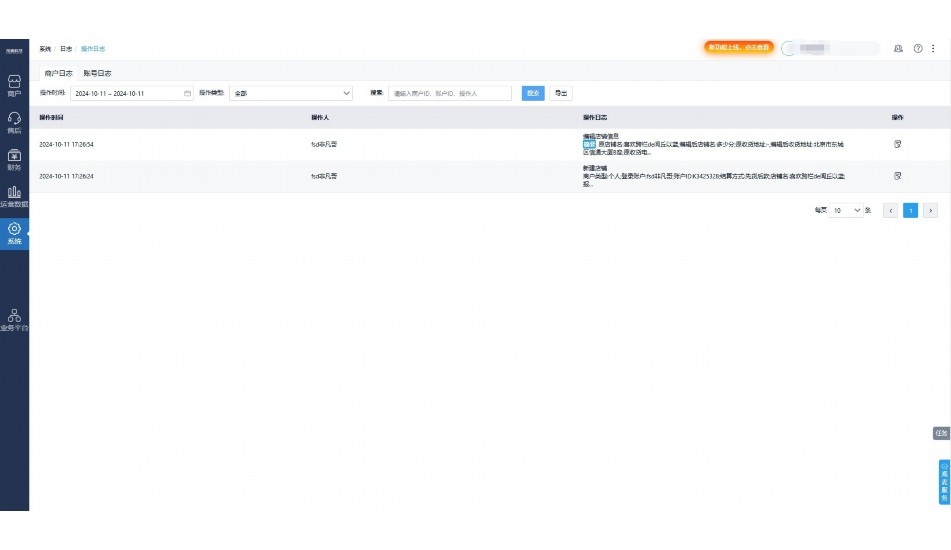View details of the 17:26:54 log entry
This screenshot has height=550, width=951.
pyautogui.click(x=897, y=144)
